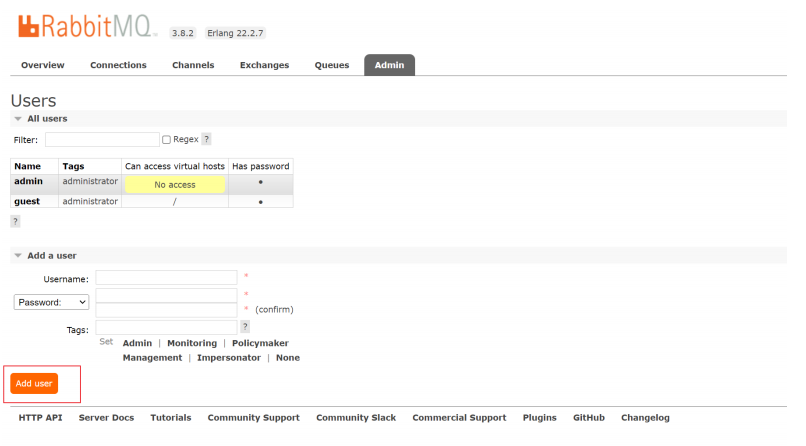The image size is (806, 446).
Task: Set the Policymaker tag
Action: 260,343
